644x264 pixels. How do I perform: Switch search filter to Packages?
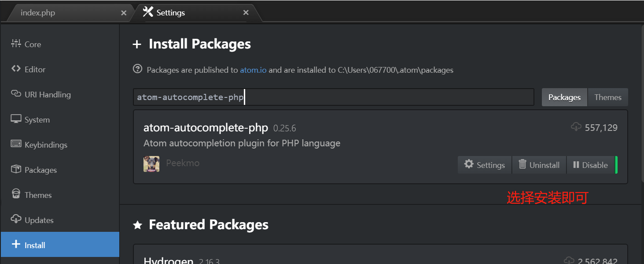(564, 97)
